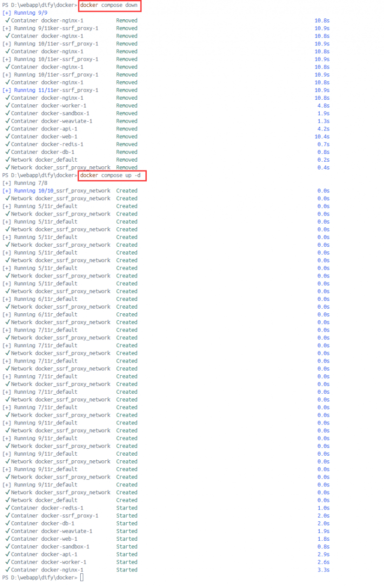
Task: Click the checkmark before Network docker_default Removed
Action: [7, 160]
